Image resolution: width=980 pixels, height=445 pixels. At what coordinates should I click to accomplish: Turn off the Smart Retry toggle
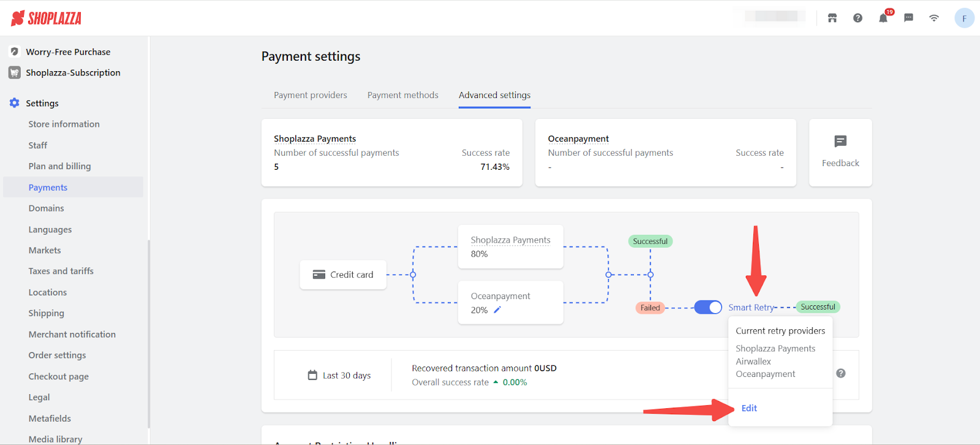click(708, 307)
